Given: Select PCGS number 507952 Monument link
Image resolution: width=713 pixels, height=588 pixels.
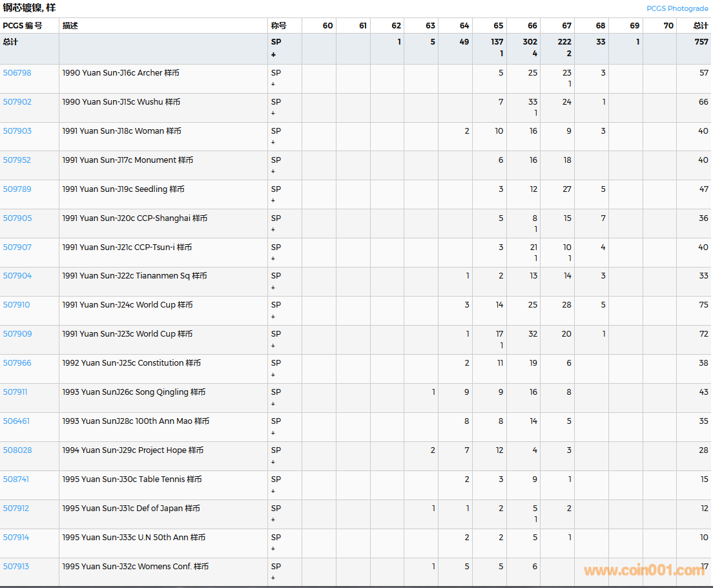Looking at the screenshot, I should [17, 160].
